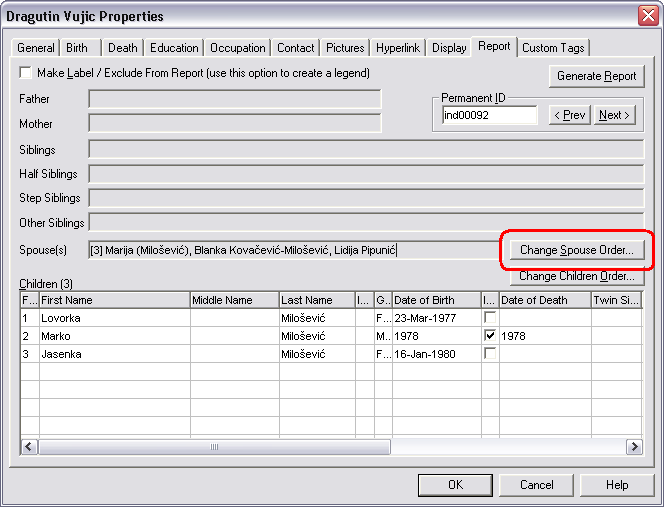
Task: Confirm the dialog with OK
Action: pos(455,485)
